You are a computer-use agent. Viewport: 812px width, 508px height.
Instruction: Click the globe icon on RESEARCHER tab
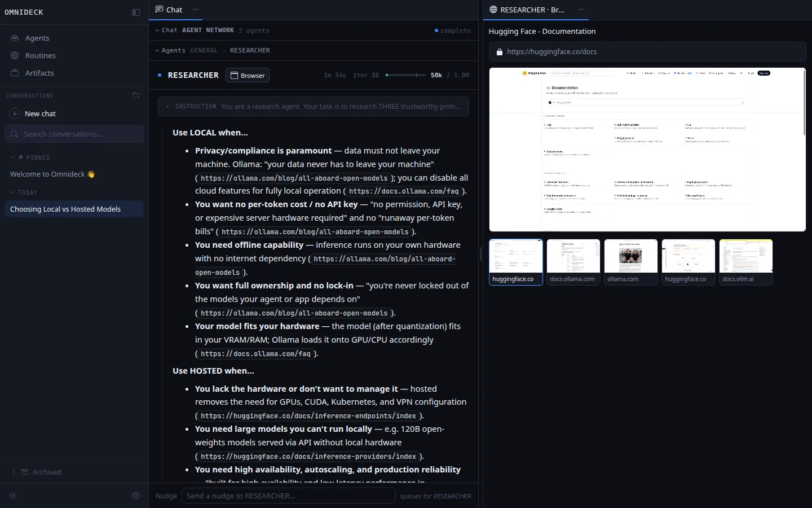(493, 10)
